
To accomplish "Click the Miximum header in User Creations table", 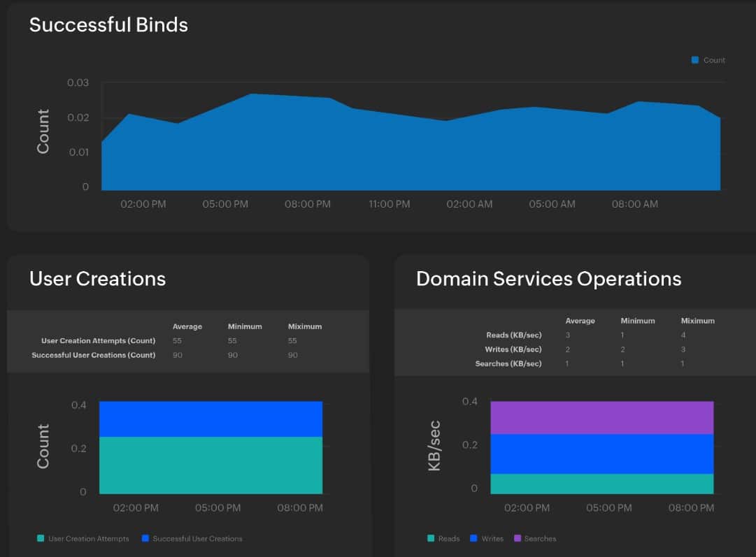I will [305, 326].
